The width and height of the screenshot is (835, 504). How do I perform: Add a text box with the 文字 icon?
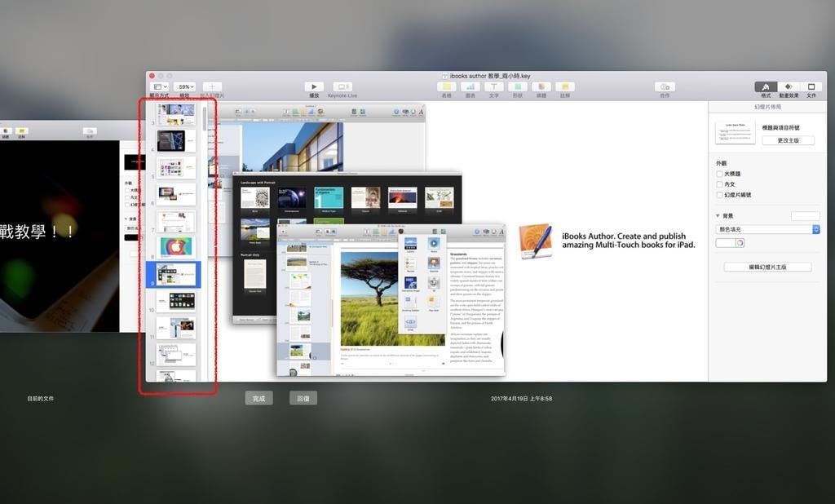(493, 86)
